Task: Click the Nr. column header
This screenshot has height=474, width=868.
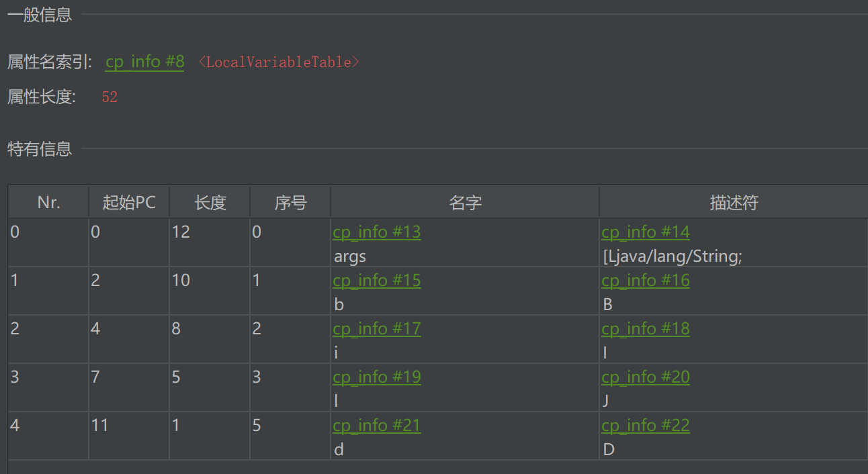Action: click(x=48, y=202)
